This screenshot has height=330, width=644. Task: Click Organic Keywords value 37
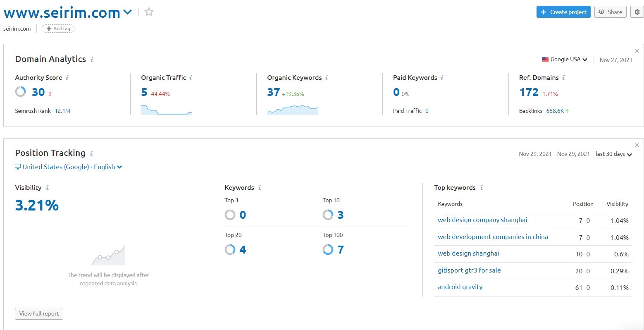[x=273, y=92]
